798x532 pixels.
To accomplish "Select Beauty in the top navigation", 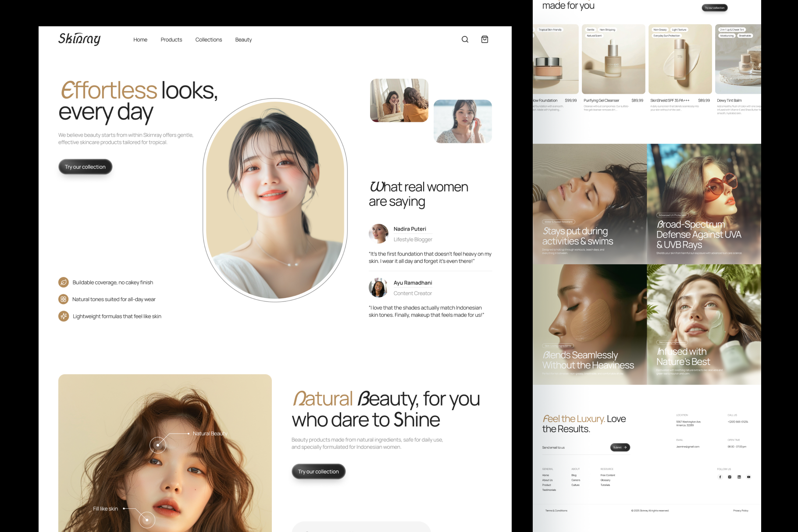I will [243, 39].
